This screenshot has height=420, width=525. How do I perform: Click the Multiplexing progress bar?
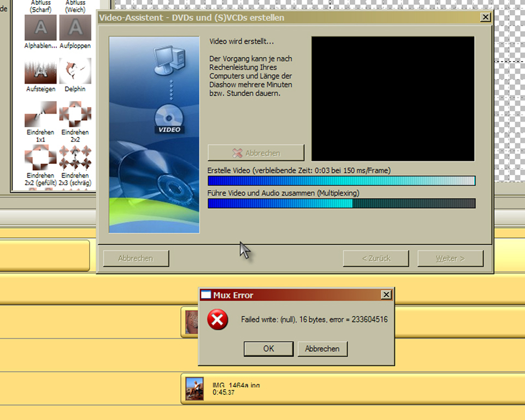pos(341,203)
